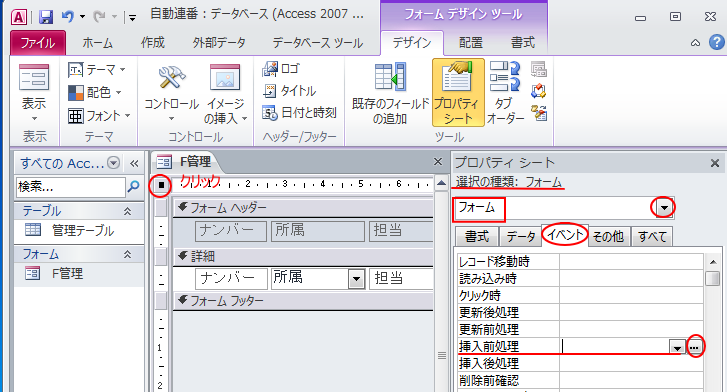The width and height of the screenshot is (727, 392).
Task: Click the Save icon in quick access toolbar
Action: pos(46,17)
